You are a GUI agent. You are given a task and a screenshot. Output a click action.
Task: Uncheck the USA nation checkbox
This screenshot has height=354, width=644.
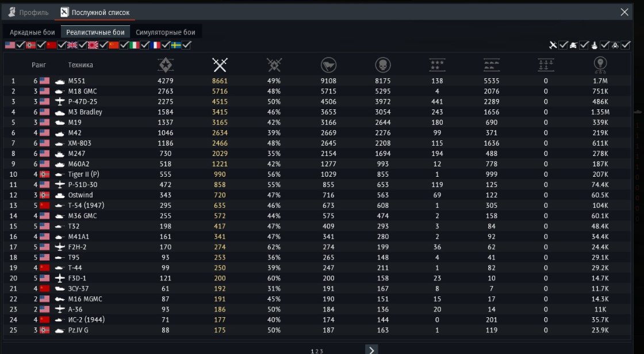pos(20,45)
